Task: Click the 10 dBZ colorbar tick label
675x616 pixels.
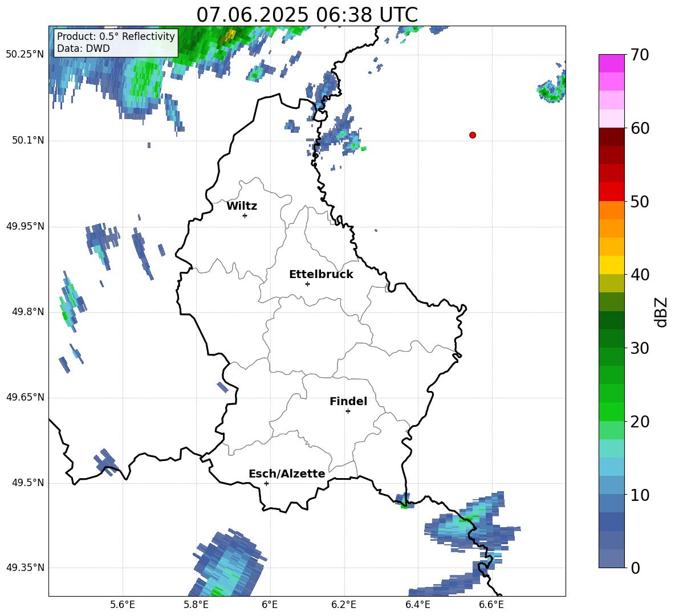Action: click(640, 495)
